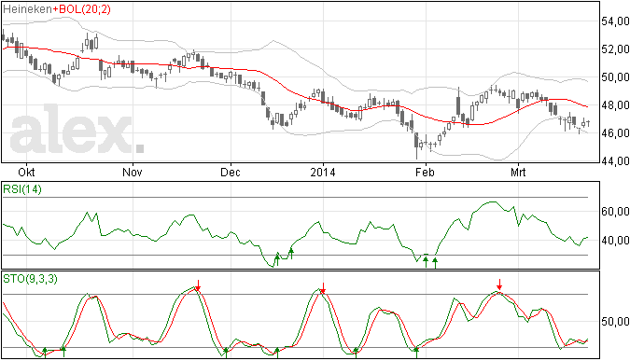
Task: Click the Nov month label
Action: (133, 172)
